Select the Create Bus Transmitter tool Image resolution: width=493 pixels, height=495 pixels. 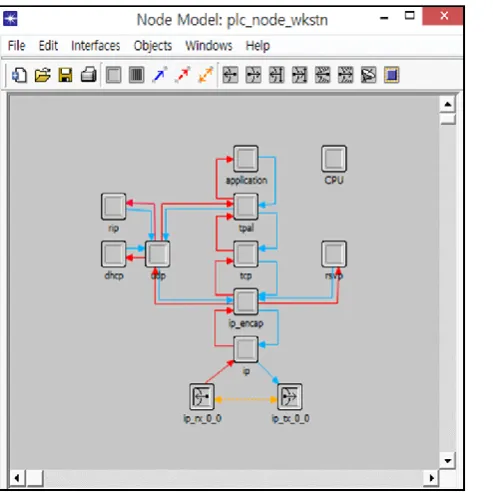300,75
